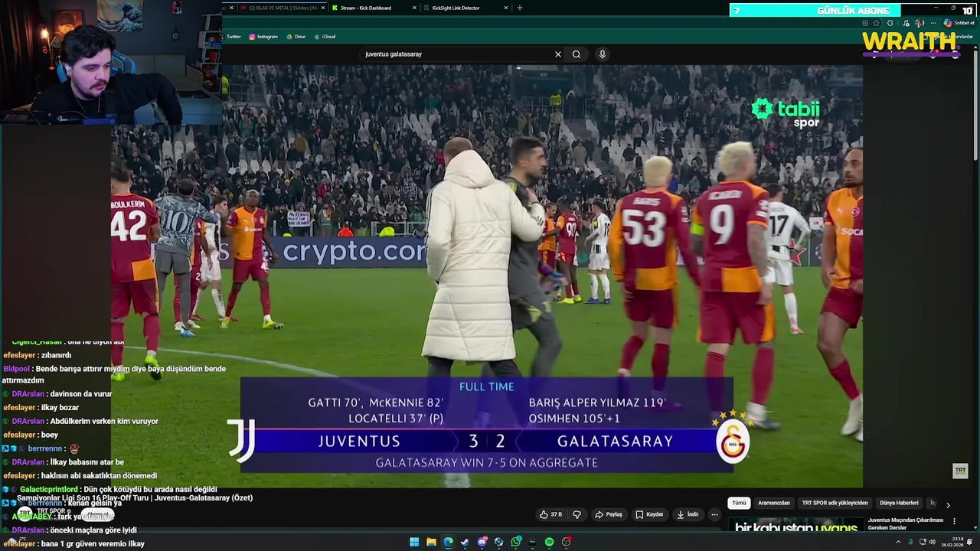
Task: Click the video title Şampiyonlar Ligi Son 16
Action: click(135, 498)
